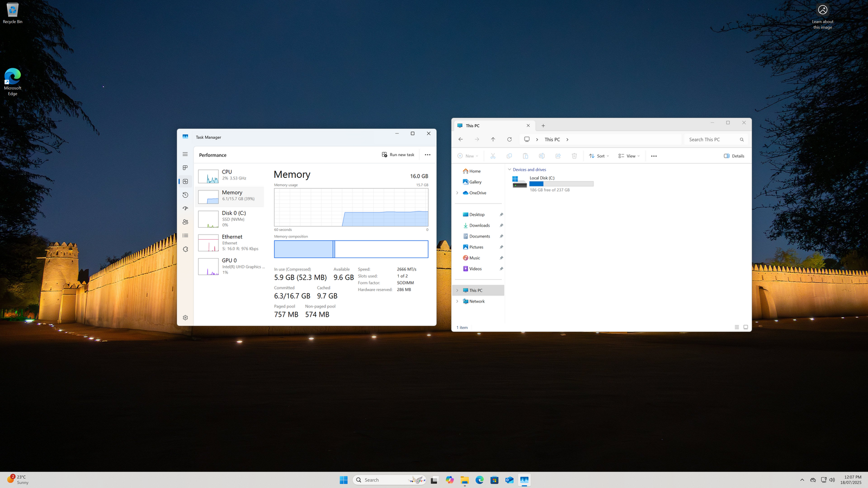Switch to large thumbnails view in status bar
The width and height of the screenshot is (868, 488).
(745, 327)
